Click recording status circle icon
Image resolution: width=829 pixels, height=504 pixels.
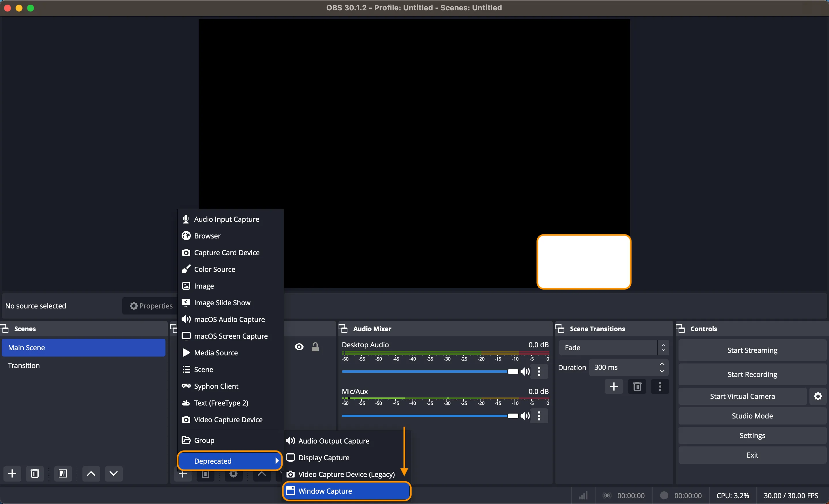[x=664, y=495]
